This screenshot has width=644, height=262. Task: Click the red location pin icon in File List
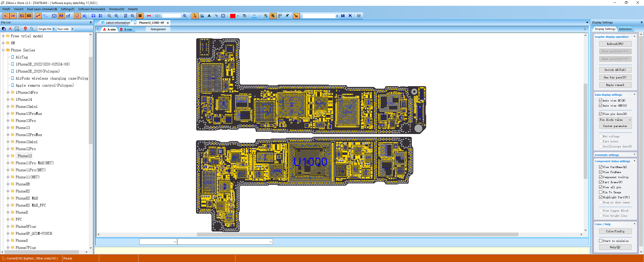pyautogui.click(x=25, y=29)
